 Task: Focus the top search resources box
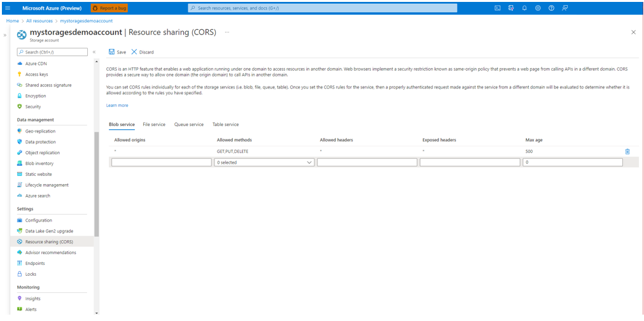tap(323, 8)
